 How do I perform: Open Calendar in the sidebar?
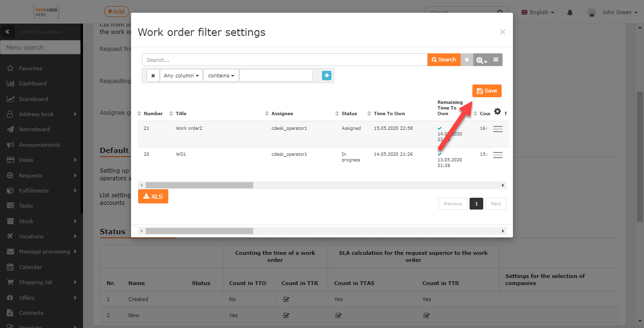(31, 267)
